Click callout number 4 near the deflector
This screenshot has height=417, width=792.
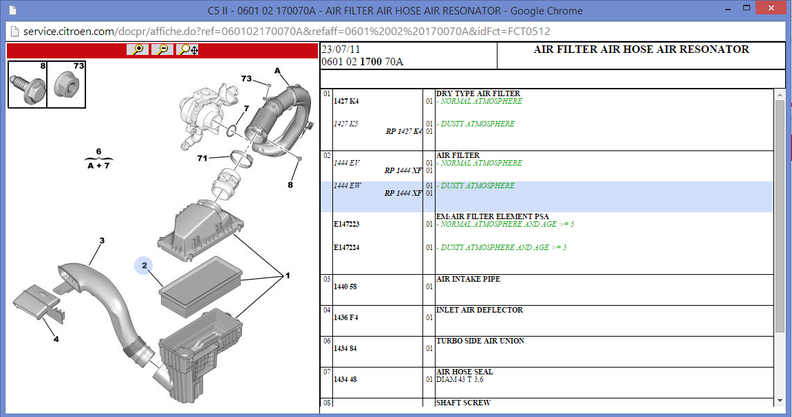56,339
